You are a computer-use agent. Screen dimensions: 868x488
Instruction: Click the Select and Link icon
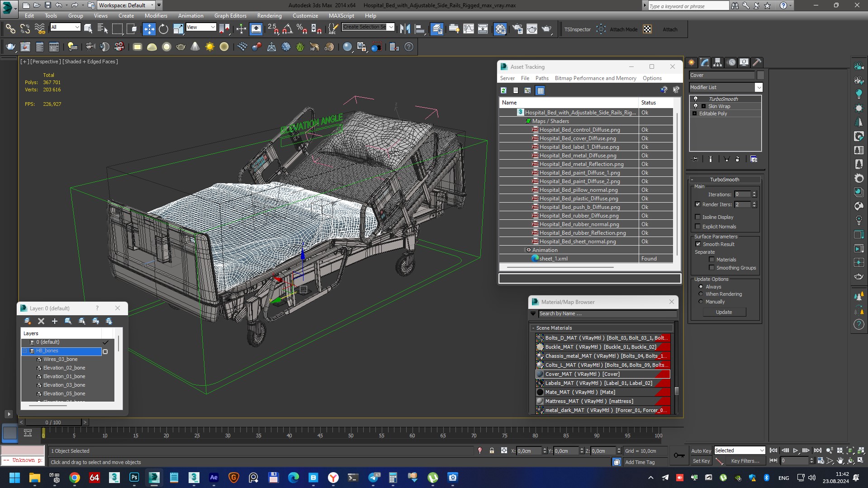point(10,29)
